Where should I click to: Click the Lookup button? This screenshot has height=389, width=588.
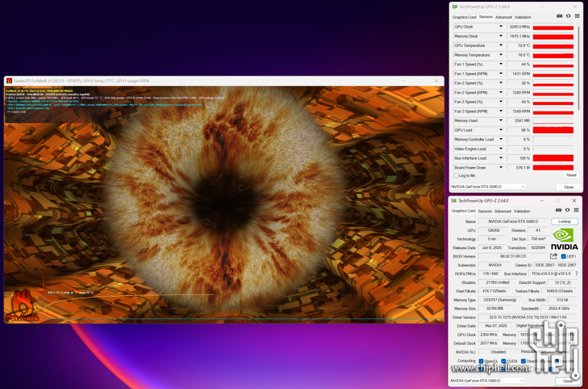pyautogui.click(x=565, y=222)
